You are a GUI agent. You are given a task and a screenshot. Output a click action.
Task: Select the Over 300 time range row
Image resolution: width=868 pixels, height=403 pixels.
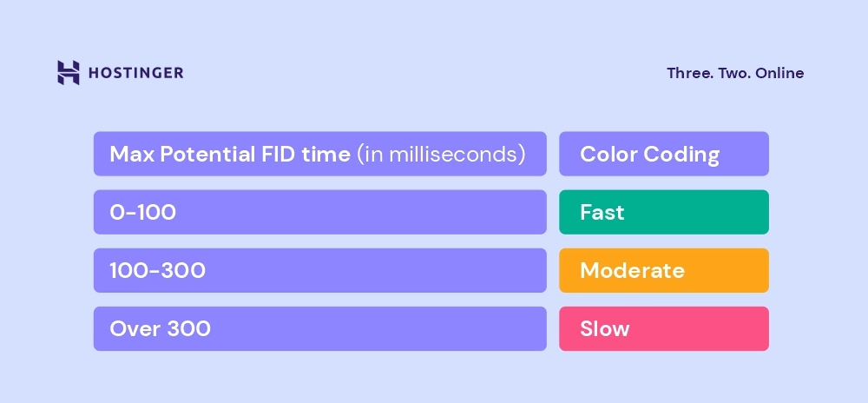319,328
